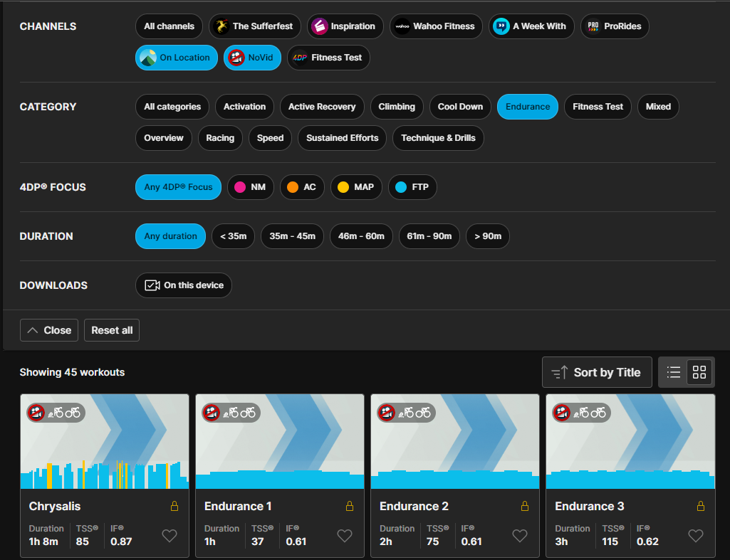Toggle the ProRides channel filter

[x=615, y=26]
